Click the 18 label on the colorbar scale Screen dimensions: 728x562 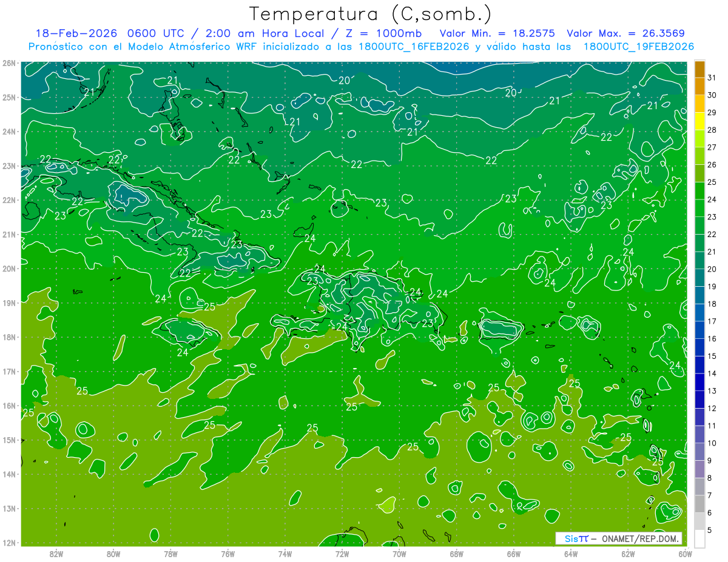click(x=712, y=304)
